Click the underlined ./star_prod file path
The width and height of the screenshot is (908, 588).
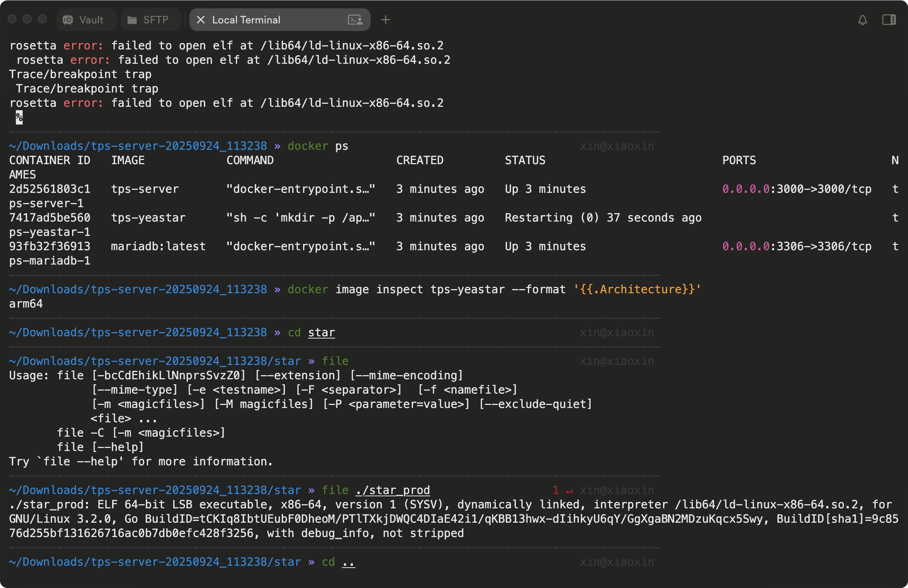click(x=392, y=490)
